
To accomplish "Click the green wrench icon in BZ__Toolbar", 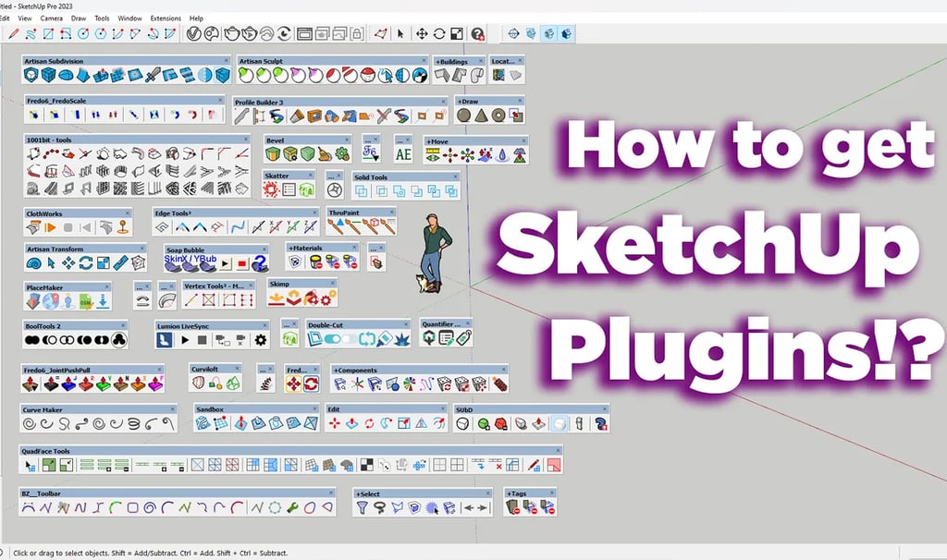I will (x=292, y=508).
